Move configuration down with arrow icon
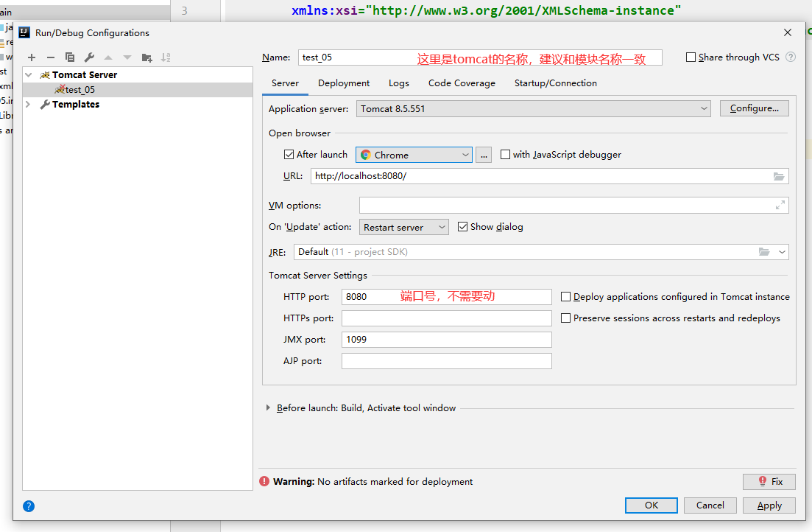 point(127,57)
